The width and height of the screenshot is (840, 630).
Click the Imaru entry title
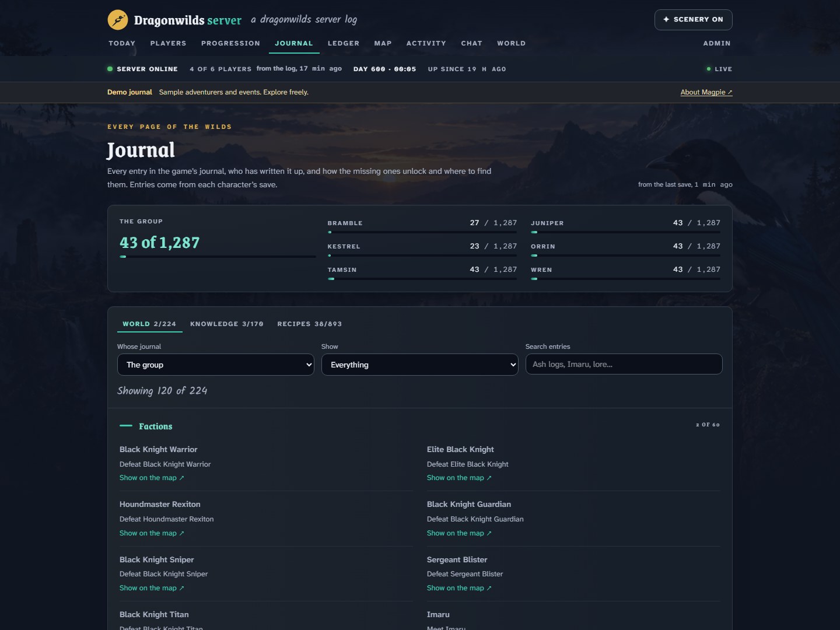(x=438, y=614)
